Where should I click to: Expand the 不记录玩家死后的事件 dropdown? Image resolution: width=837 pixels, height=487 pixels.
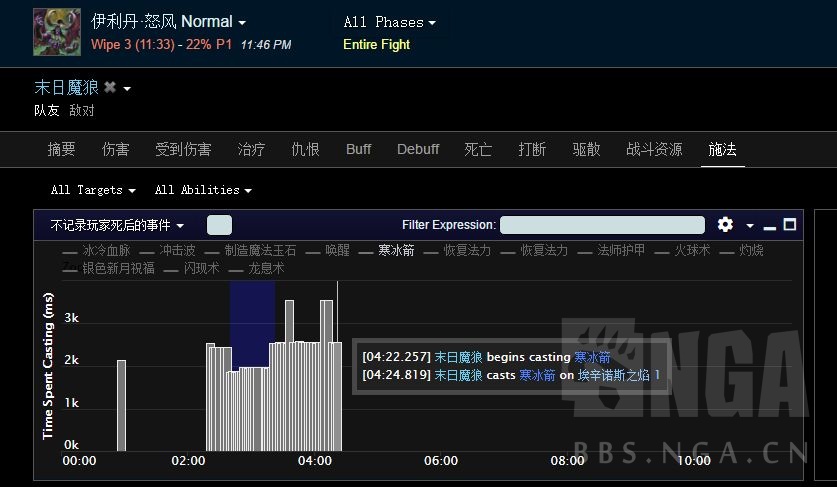click(117, 226)
